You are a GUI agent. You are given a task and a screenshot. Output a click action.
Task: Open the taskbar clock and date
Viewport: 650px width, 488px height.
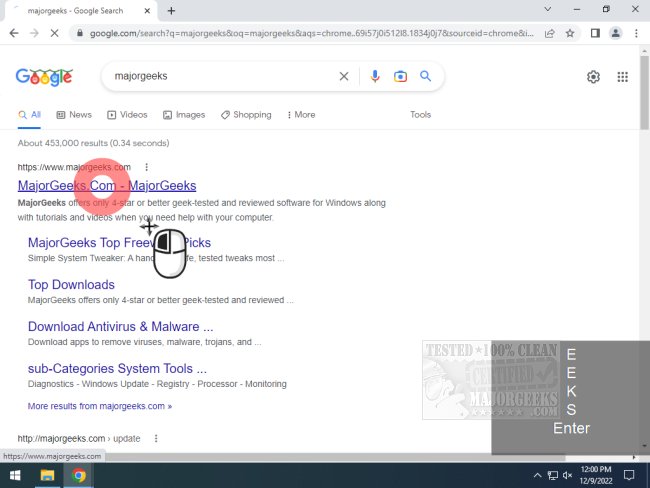click(x=596, y=475)
